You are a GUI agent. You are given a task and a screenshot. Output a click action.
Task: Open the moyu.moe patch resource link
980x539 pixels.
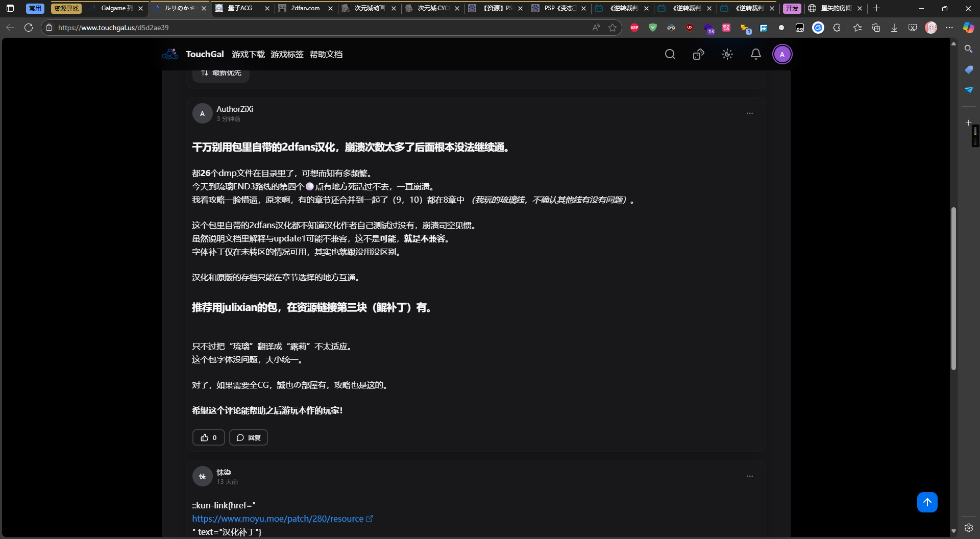[278, 518]
